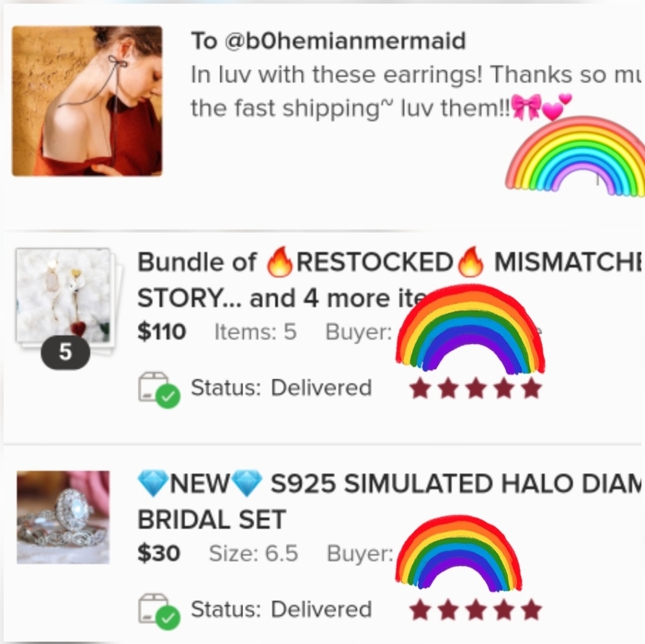Click the @b0hemianmermaid username

pos(344,41)
